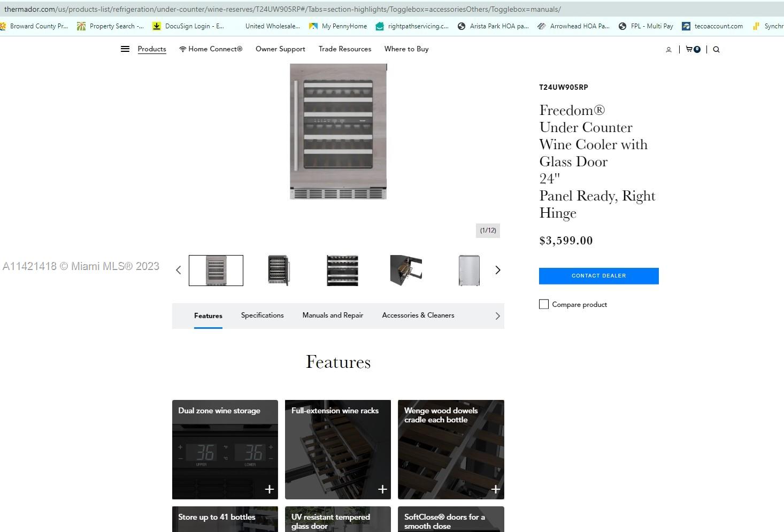Show previous thumbnails with left arrow
This screenshot has height=532, width=784.
[x=179, y=270]
